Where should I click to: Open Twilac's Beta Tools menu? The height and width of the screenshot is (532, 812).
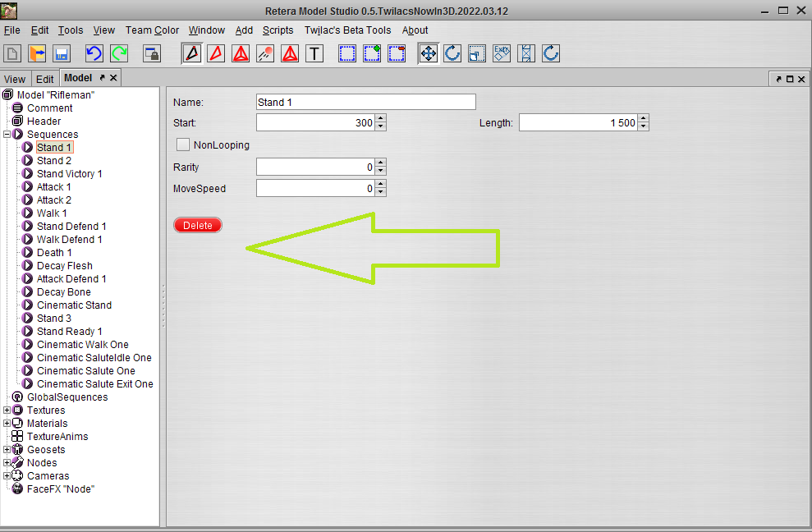[347, 30]
